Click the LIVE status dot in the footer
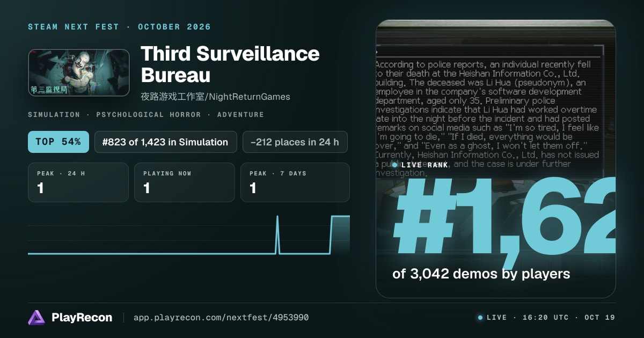This screenshot has width=644, height=338. point(480,318)
